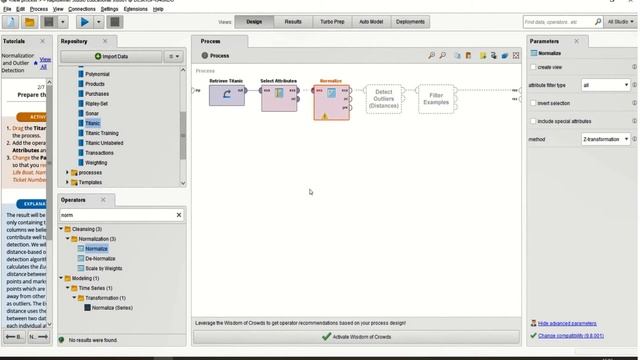Click Activate Wisdom of Crowds button
This screenshot has width=640, height=360.
point(356,337)
